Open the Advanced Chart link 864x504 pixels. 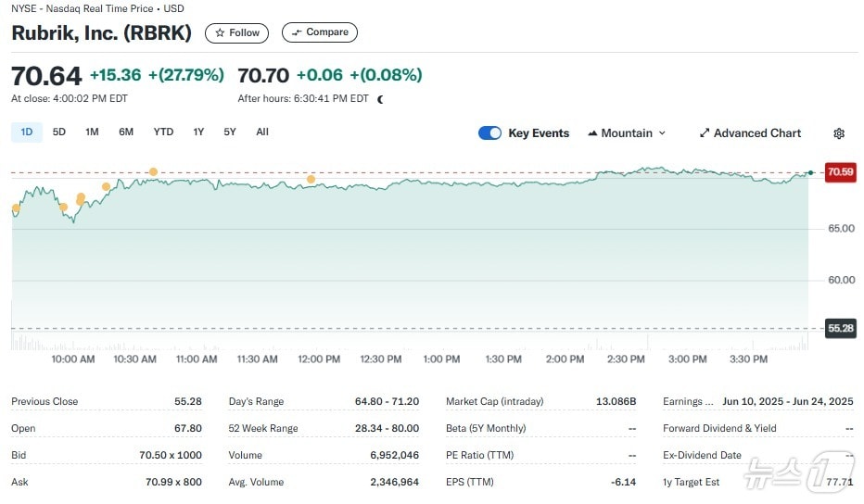(756, 133)
